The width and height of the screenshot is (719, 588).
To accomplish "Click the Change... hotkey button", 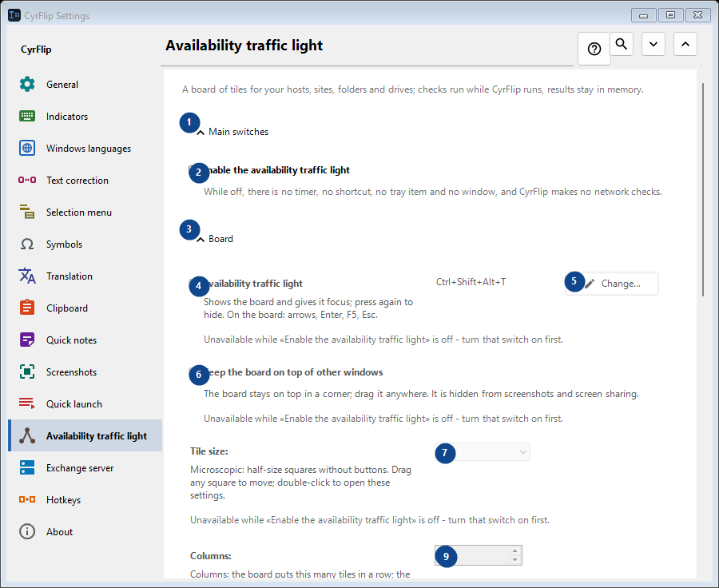I will [612, 284].
